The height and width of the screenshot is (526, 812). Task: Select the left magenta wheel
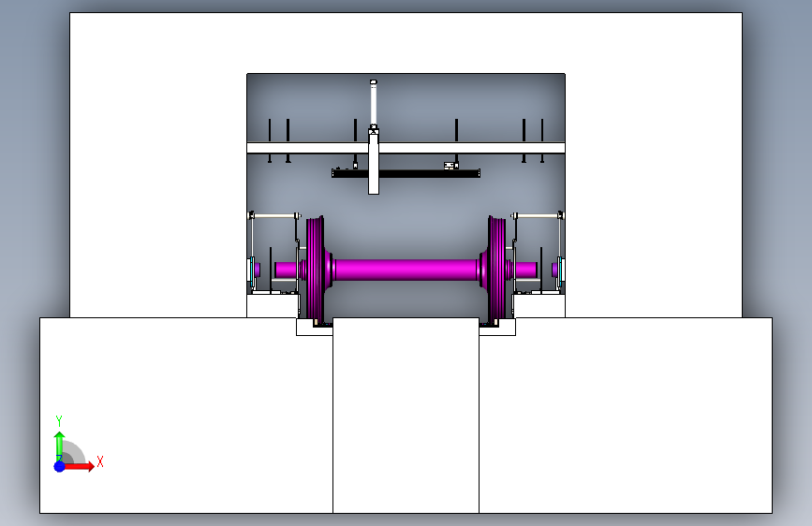click(x=316, y=270)
